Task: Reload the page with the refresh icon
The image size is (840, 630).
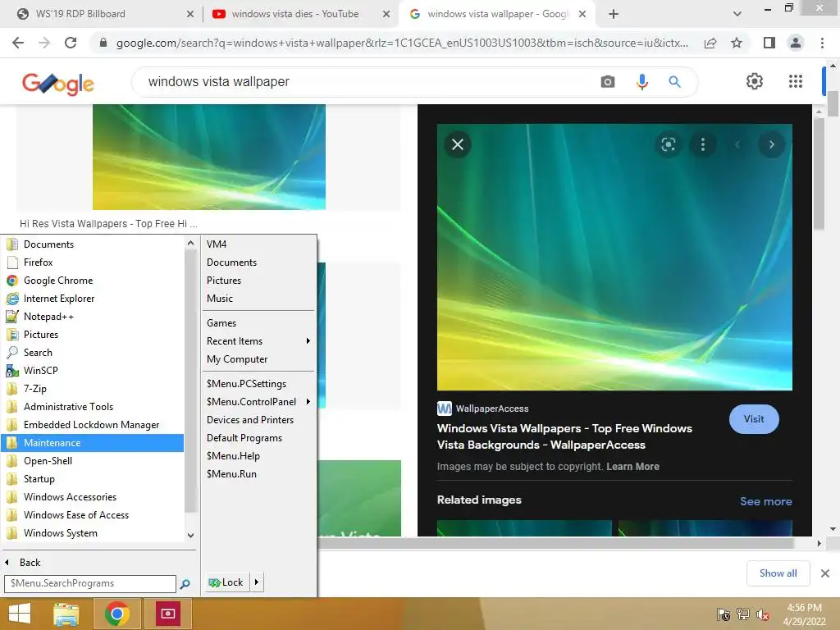Action: tap(71, 43)
